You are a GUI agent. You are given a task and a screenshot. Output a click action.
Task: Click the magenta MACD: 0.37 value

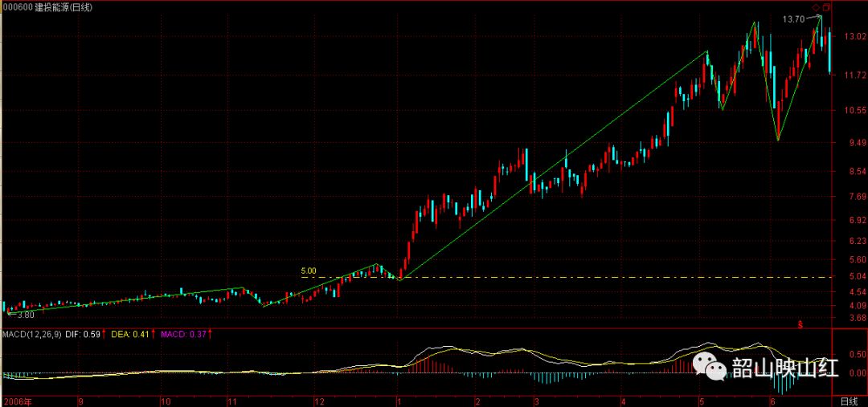click(x=185, y=335)
